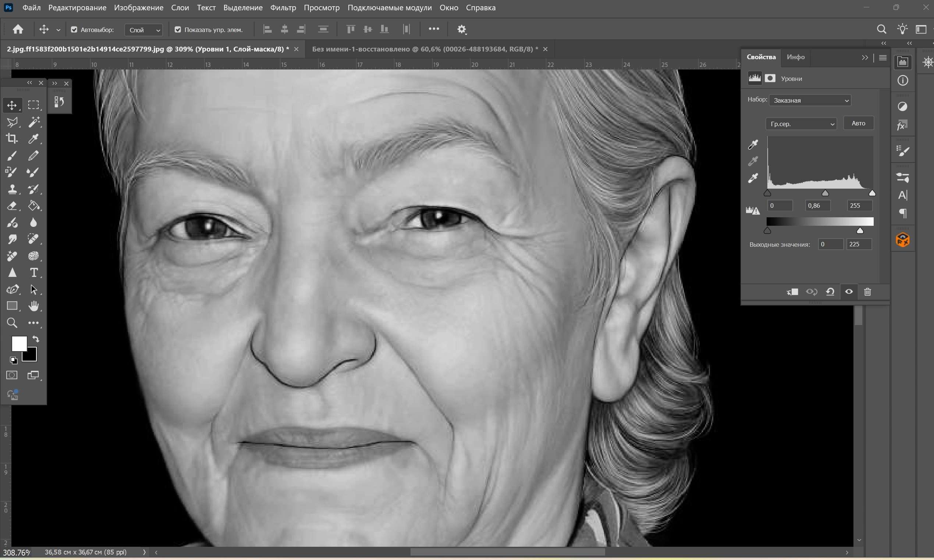Image resolution: width=934 pixels, height=560 pixels.
Task: Click the black point eyedropper in Levels
Action: click(x=753, y=145)
